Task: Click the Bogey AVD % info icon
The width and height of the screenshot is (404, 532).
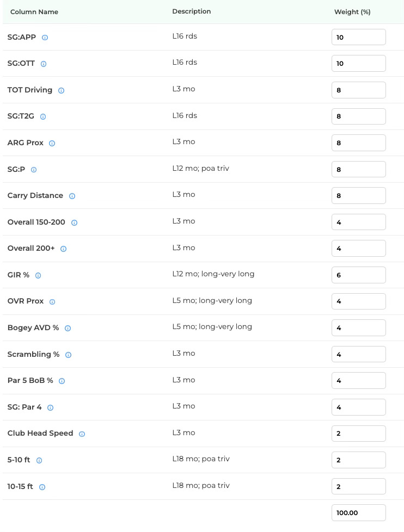Action: tap(68, 328)
